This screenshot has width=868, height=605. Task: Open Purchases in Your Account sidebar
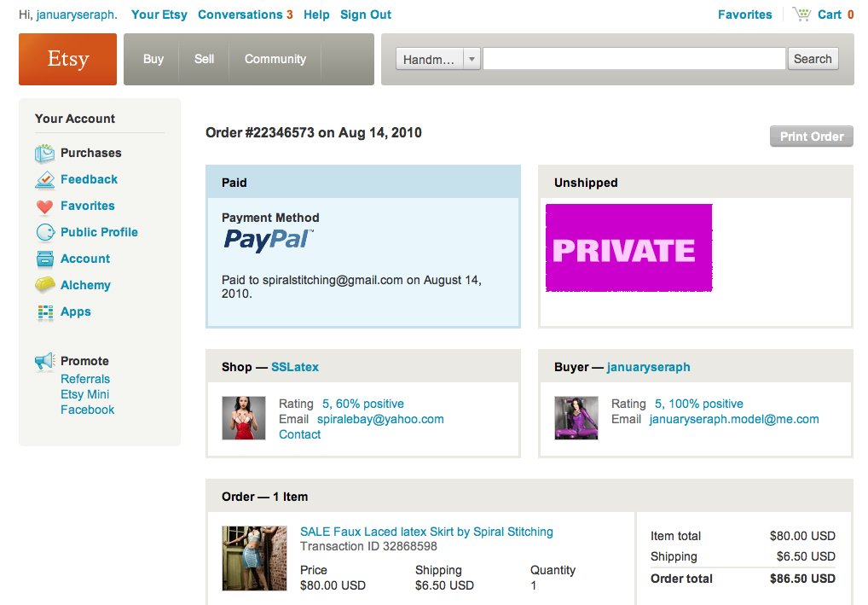(x=90, y=153)
